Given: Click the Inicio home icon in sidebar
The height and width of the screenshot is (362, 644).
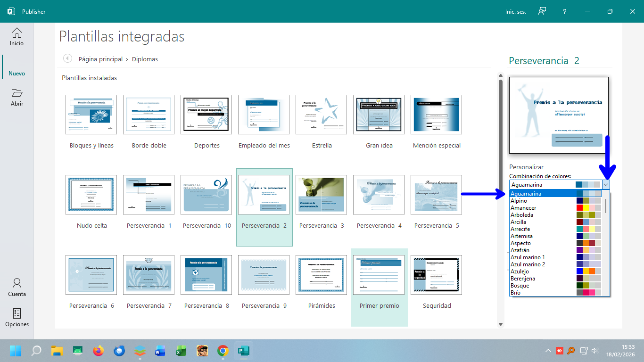Looking at the screenshot, I should [x=17, y=33].
